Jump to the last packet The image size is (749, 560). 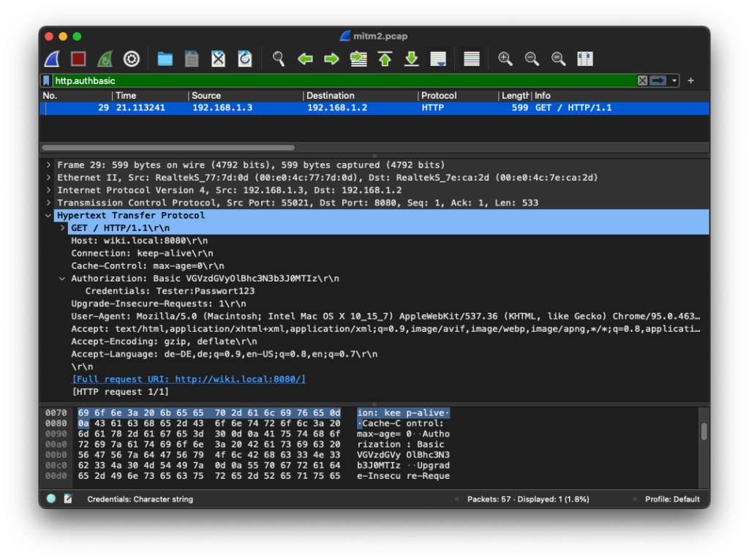[x=411, y=58]
